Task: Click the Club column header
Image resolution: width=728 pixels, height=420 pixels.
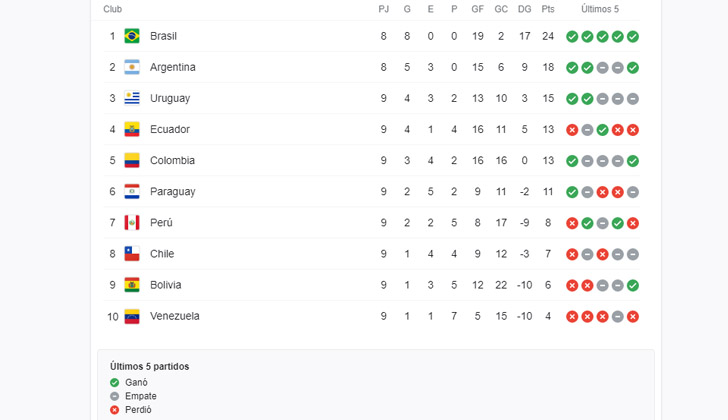Action: point(113,9)
